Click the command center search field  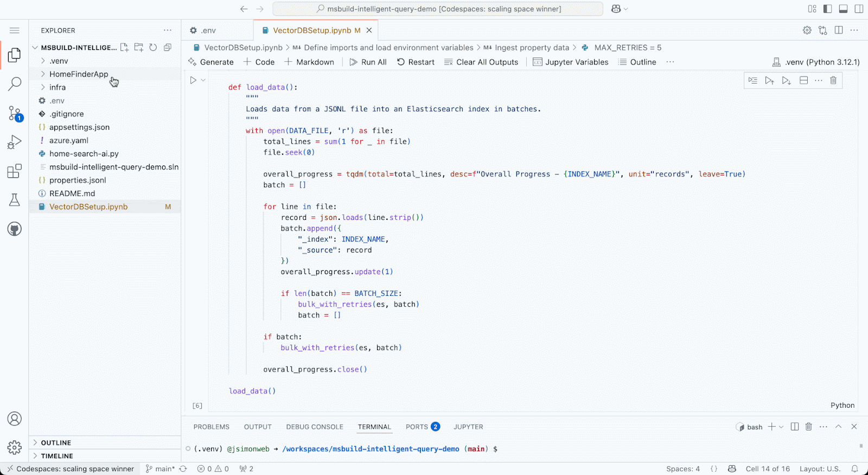pyautogui.click(x=438, y=9)
